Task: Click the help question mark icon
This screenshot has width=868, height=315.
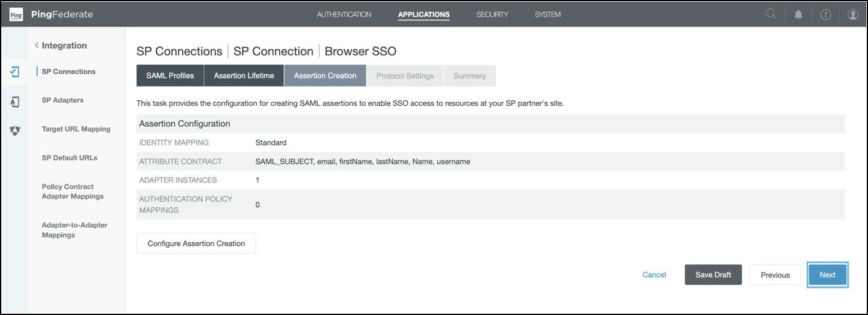Action: pyautogui.click(x=825, y=14)
